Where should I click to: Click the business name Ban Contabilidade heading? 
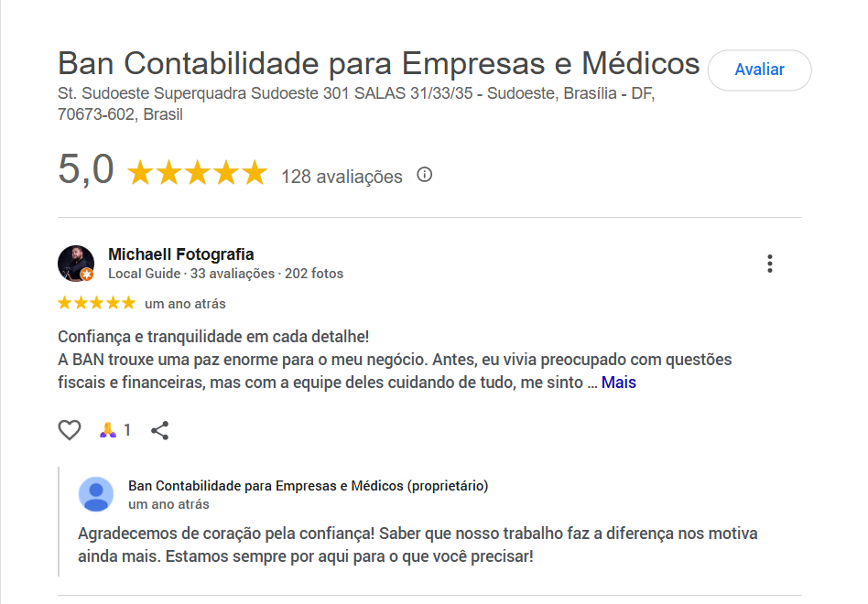click(377, 63)
